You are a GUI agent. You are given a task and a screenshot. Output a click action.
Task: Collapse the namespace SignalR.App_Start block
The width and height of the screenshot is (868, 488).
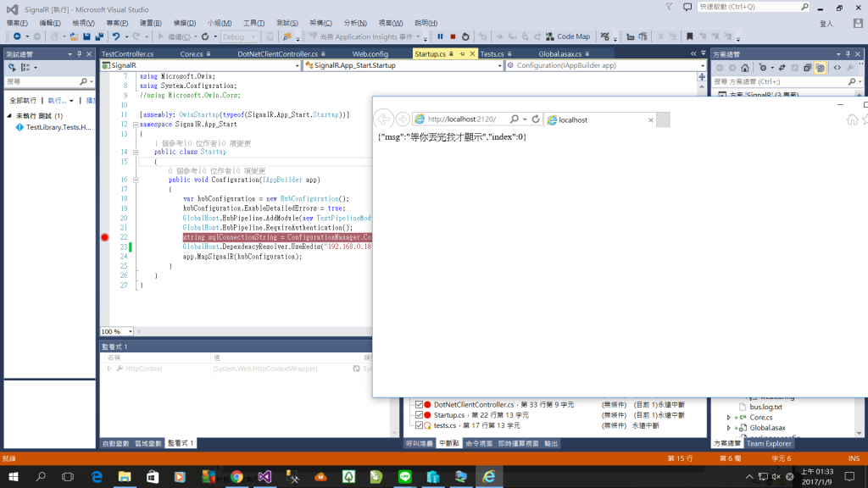click(x=136, y=125)
